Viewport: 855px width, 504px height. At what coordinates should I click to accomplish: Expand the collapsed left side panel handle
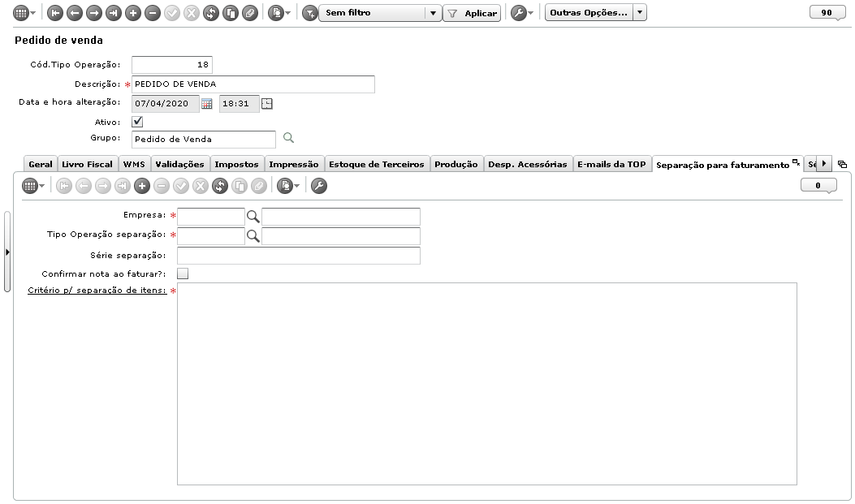7,252
